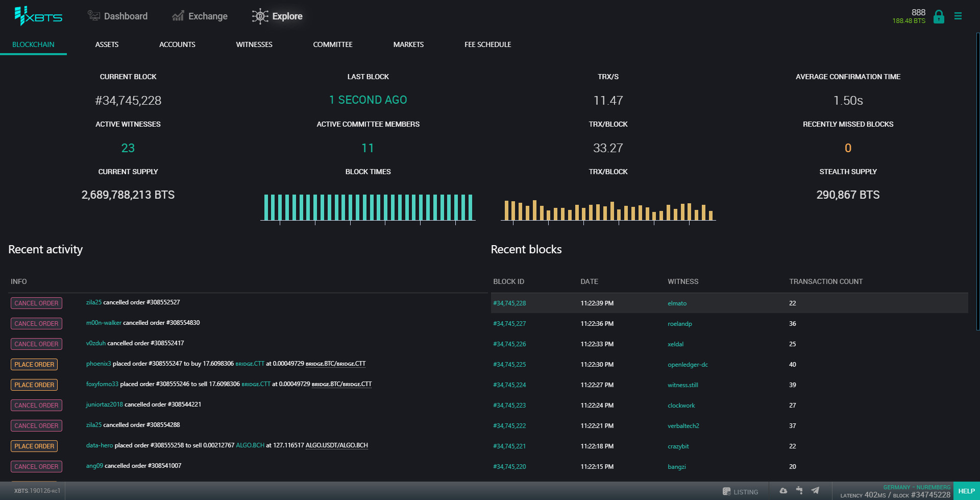Open witness bangzi
The image size is (980, 500).
click(676, 466)
